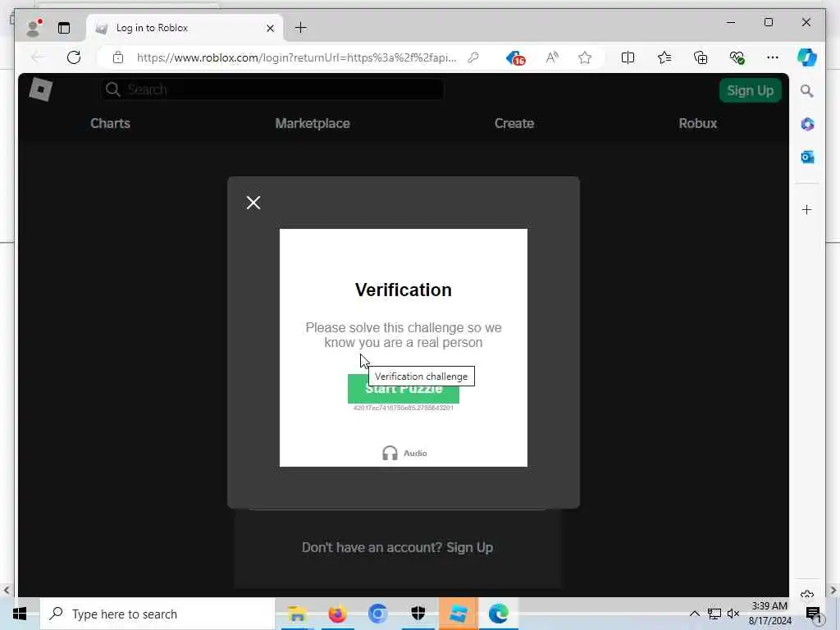
Task: Click the muted volume tray icon
Action: pyautogui.click(x=733, y=614)
